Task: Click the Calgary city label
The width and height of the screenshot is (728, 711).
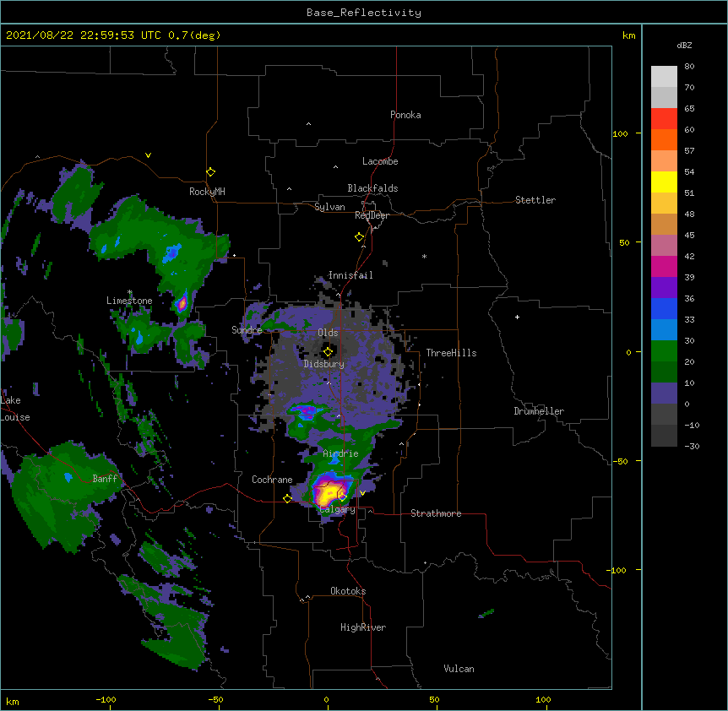Action: click(338, 509)
